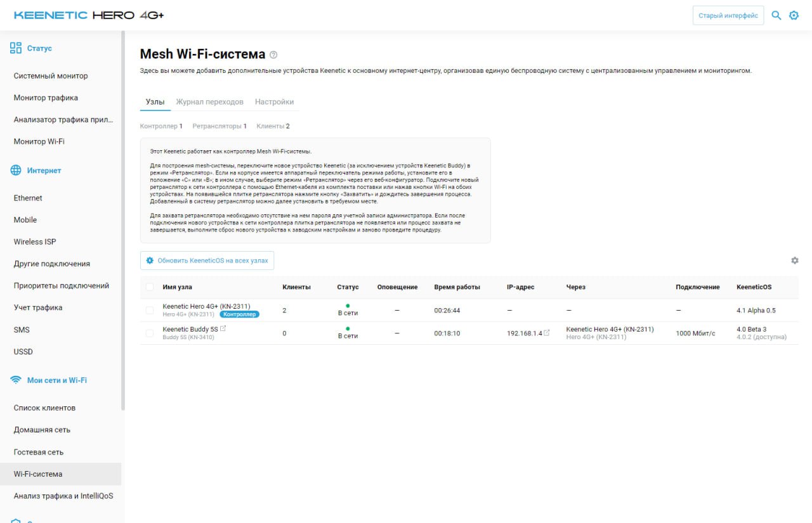Screen dimensions: 812x523
Task: Click the table columns settings gear icon
Action: pyautogui.click(x=795, y=261)
